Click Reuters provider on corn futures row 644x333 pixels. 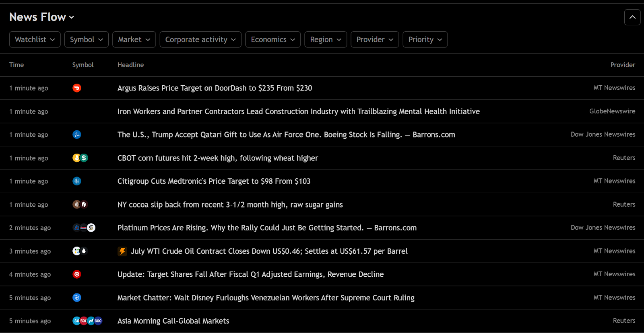[624, 158]
